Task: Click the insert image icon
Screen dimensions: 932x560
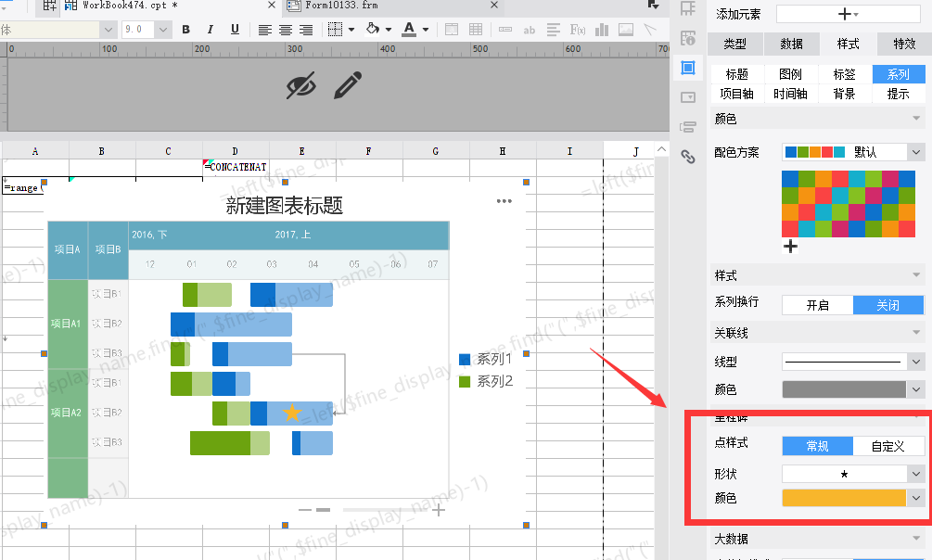Action: coord(626,30)
